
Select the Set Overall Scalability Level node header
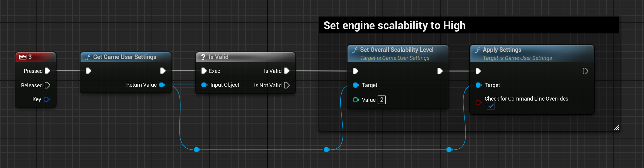pos(398,54)
